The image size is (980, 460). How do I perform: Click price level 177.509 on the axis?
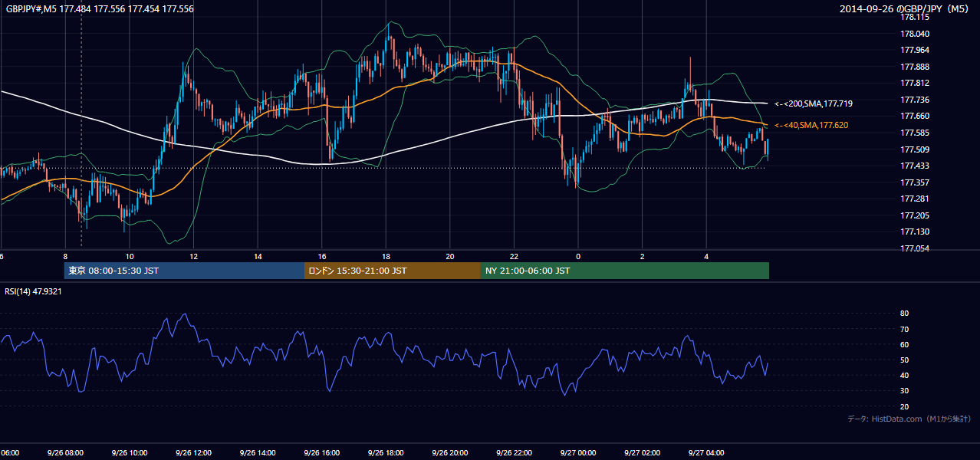click(915, 149)
